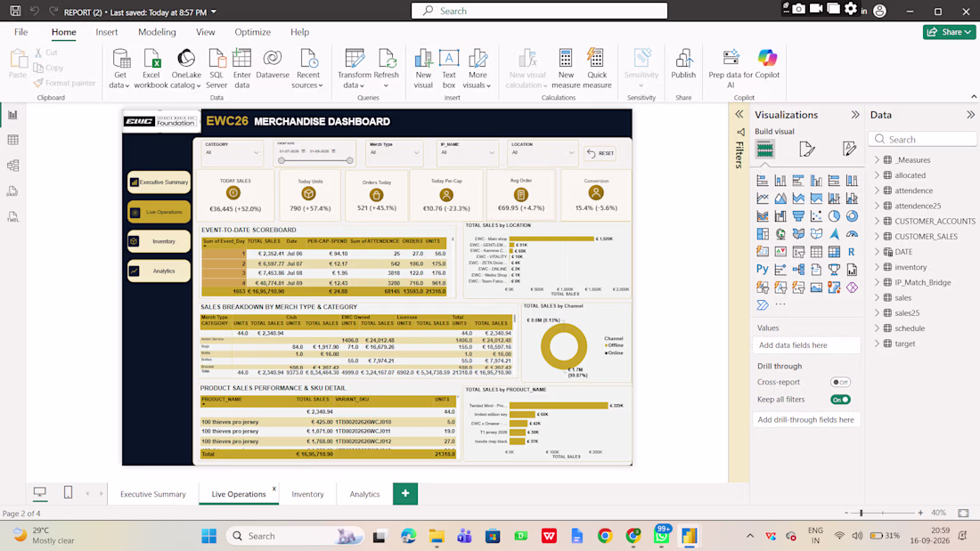Expand the schedule table
Viewport: 980px width, 551px height.
tap(877, 328)
